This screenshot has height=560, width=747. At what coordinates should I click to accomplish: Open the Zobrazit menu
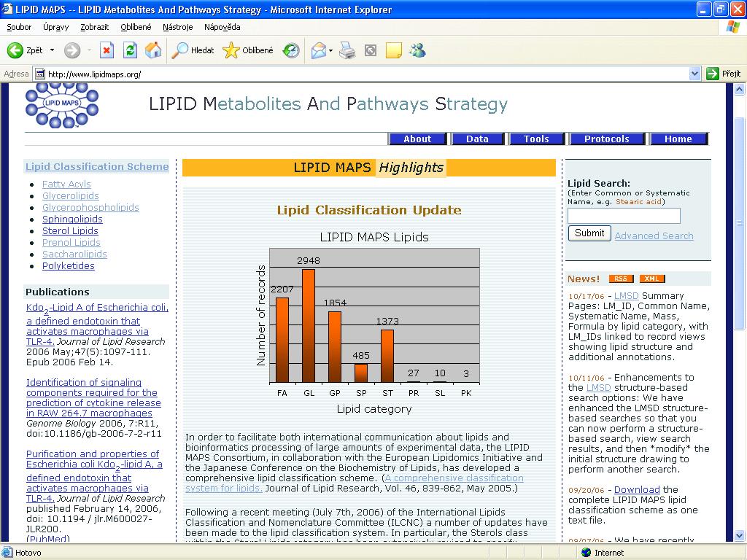click(94, 27)
